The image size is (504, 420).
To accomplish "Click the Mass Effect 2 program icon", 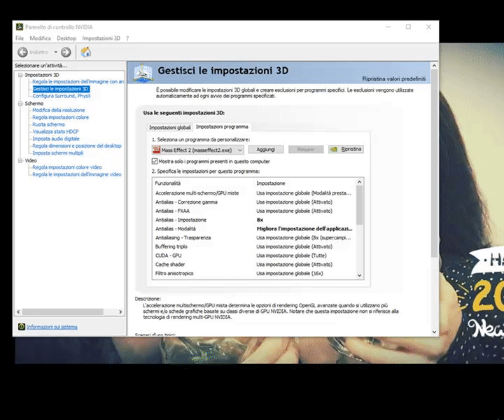I will tap(157, 150).
